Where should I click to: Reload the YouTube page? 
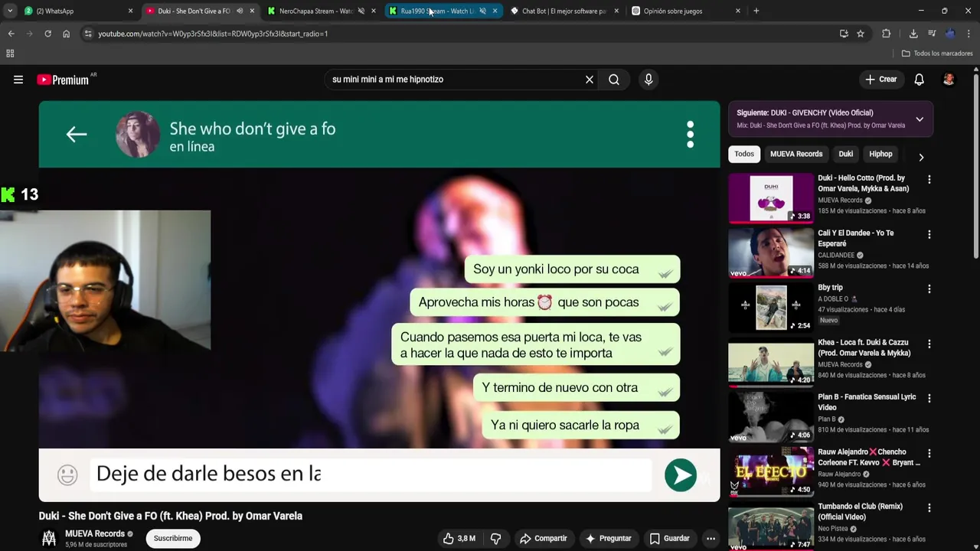coord(47,34)
